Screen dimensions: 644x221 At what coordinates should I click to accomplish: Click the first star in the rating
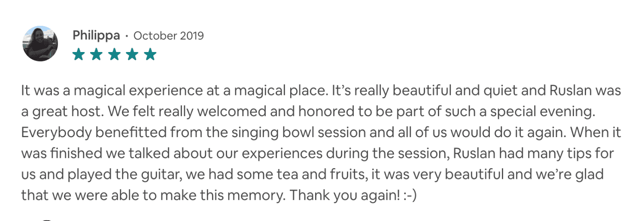click(79, 55)
